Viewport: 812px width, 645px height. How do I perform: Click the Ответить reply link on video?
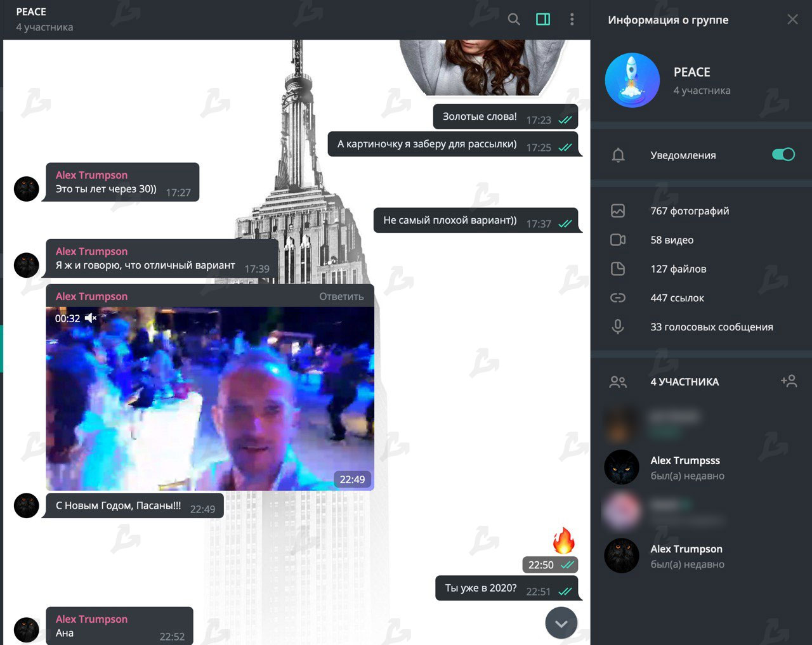click(x=341, y=297)
